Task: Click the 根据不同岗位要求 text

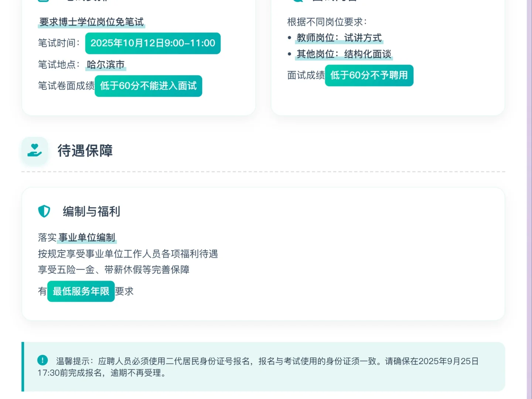Action: [327, 22]
